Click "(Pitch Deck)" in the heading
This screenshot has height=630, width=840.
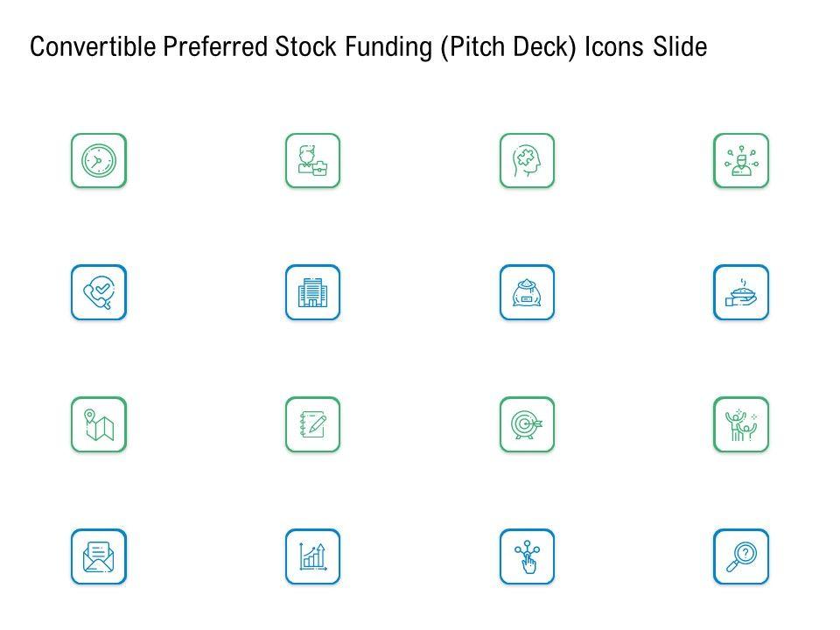[508, 48]
